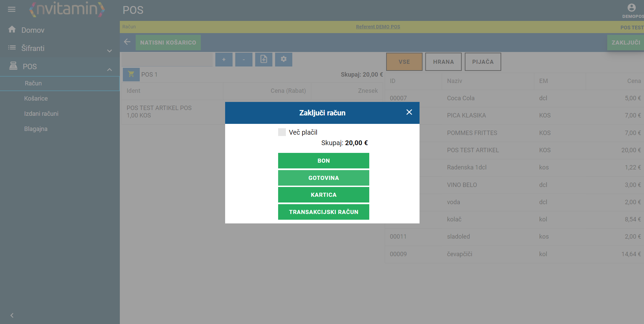Pay with GOTOVINA button
The width and height of the screenshot is (644, 324).
point(324,178)
